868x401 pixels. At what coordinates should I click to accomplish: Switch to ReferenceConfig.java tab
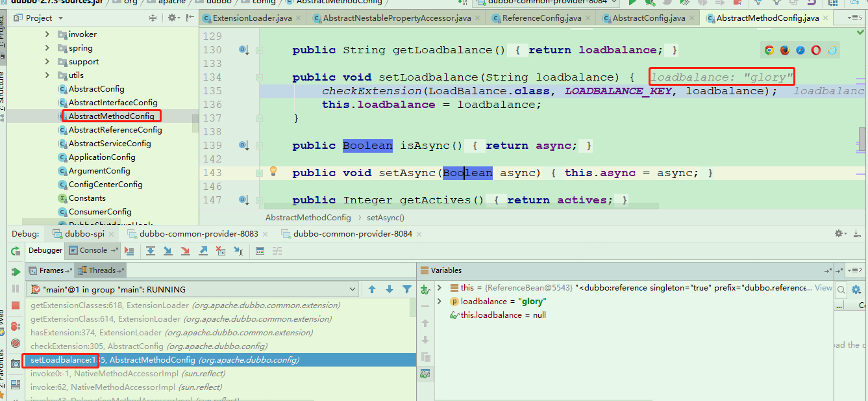[541, 18]
